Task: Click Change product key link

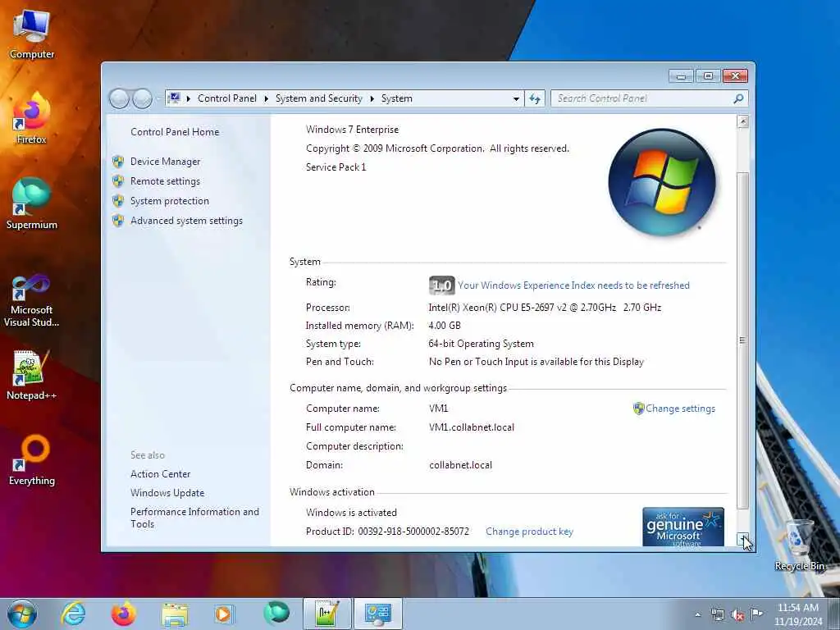Action: coord(529,532)
